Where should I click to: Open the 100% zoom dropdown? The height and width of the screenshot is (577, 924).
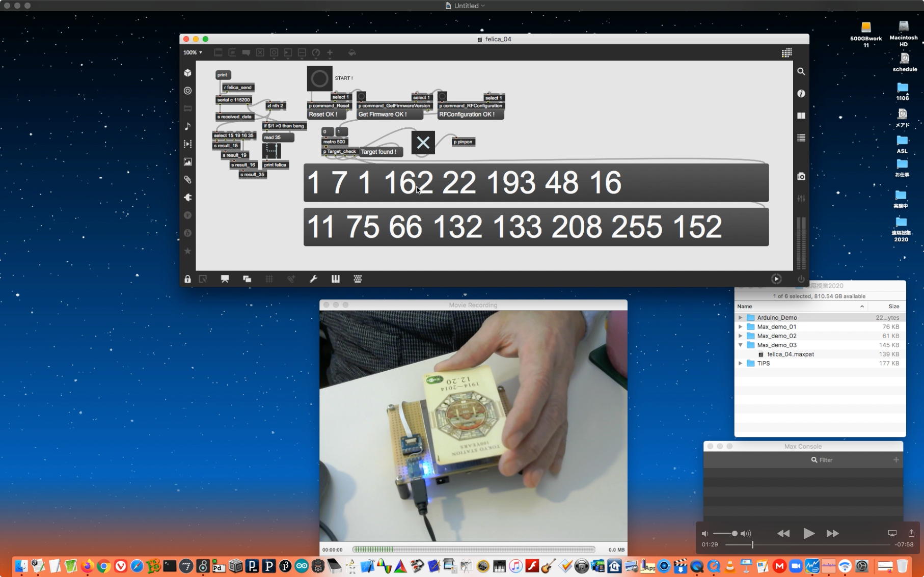(x=193, y=52)
